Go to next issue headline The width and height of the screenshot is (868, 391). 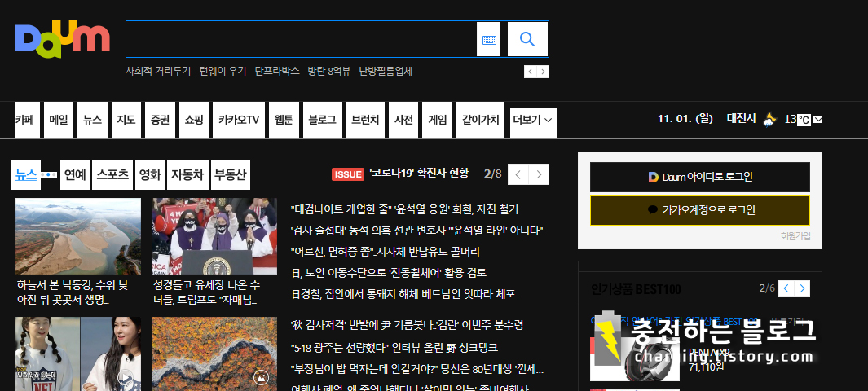click(540, 175)
